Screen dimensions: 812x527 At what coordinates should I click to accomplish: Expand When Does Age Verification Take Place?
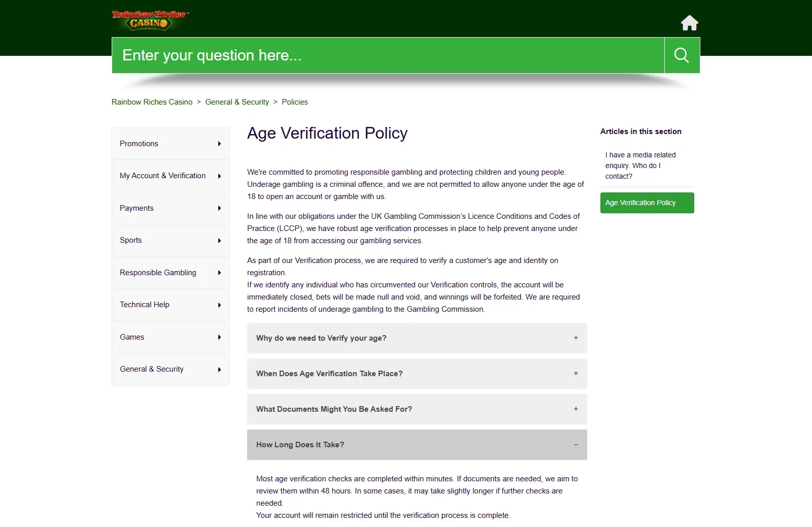point(417,374)
